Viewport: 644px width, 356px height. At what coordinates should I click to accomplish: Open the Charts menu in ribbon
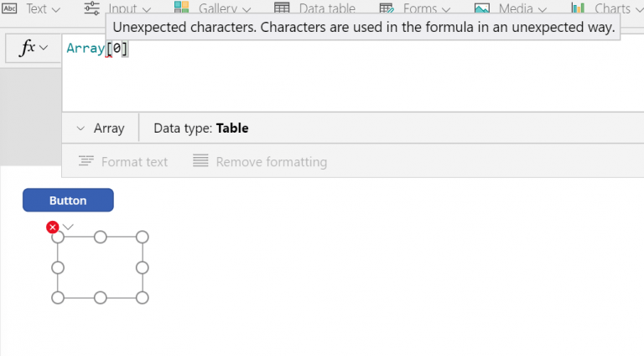(x=612, y=8)
